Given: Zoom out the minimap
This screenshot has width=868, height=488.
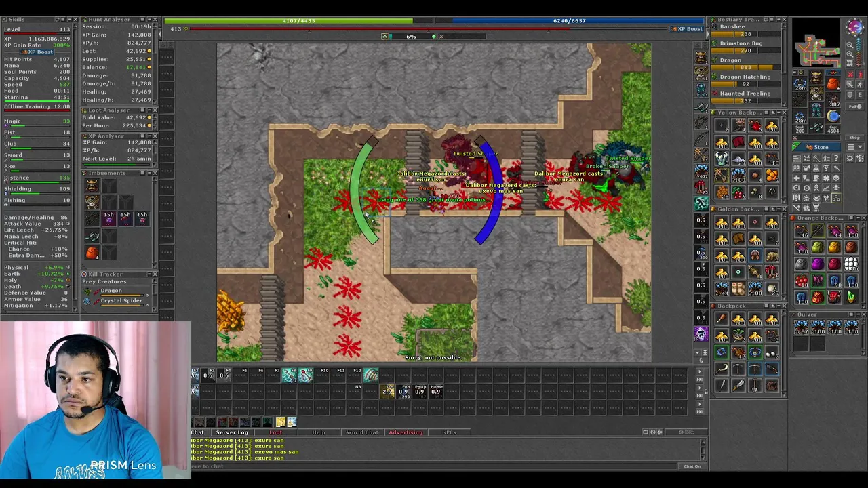Looking at the screenshot, I should tap(849, 45).
